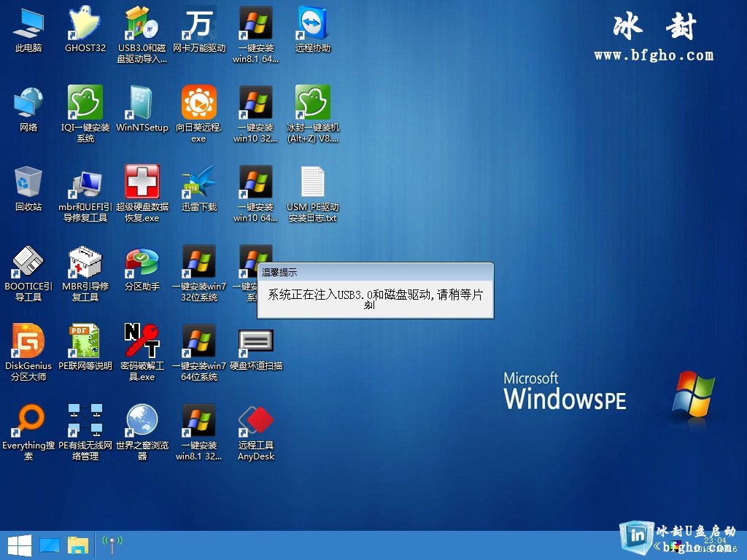Click the Windows Start button
This screenshot has width=747, height=560.
pyautogui.click(x=20, y=545)
